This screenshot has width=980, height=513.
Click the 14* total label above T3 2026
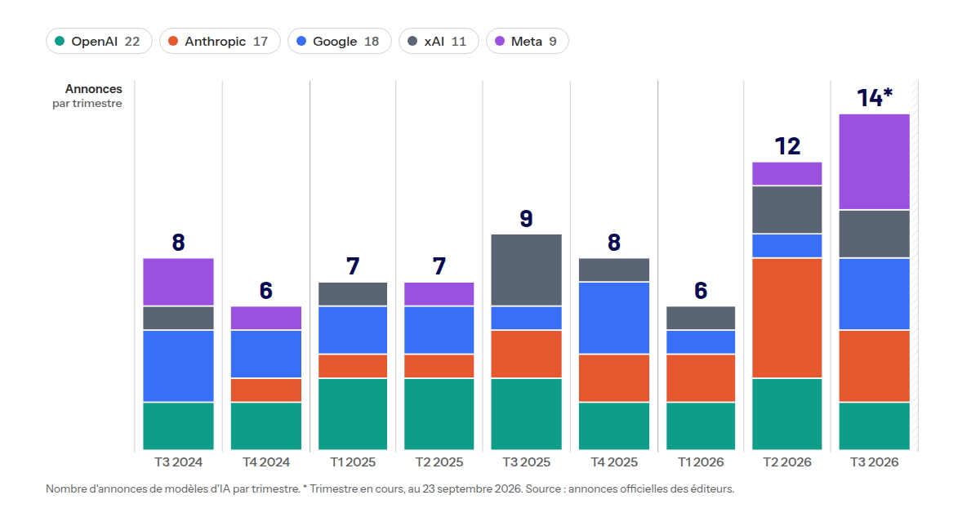(875, 98)
